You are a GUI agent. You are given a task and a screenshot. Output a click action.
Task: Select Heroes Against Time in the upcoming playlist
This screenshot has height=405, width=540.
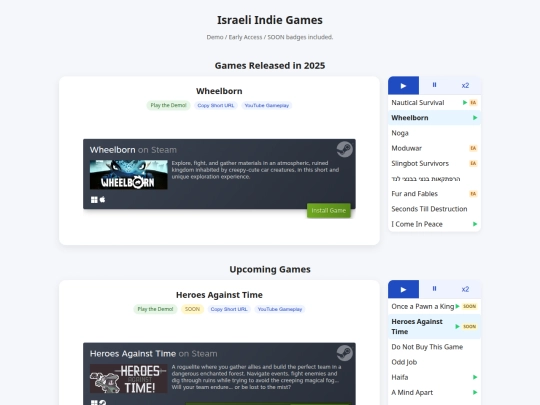pos(434,326)
